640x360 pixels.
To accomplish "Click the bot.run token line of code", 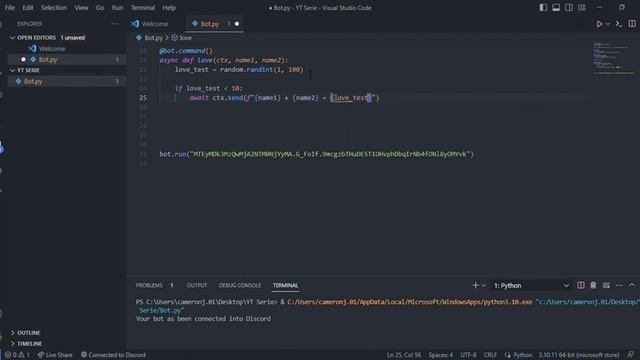I will tap(316, 154).
